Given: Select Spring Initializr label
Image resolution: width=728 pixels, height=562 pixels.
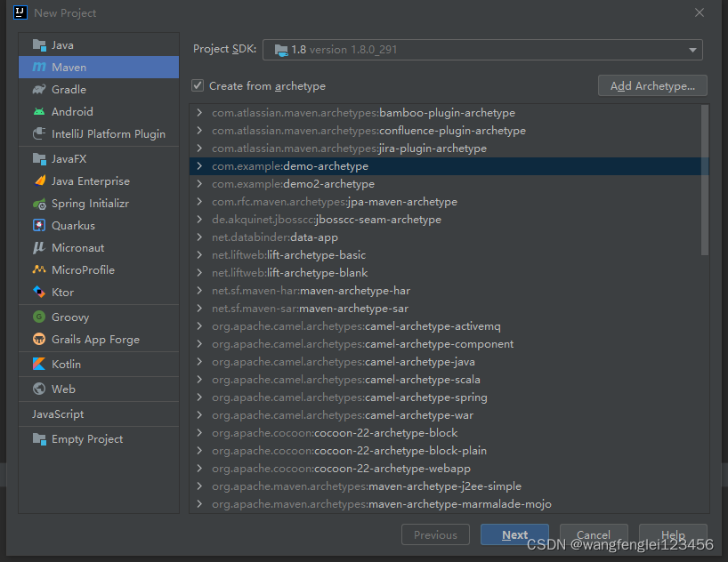Looking at the screenshot, I should point(90,204).
